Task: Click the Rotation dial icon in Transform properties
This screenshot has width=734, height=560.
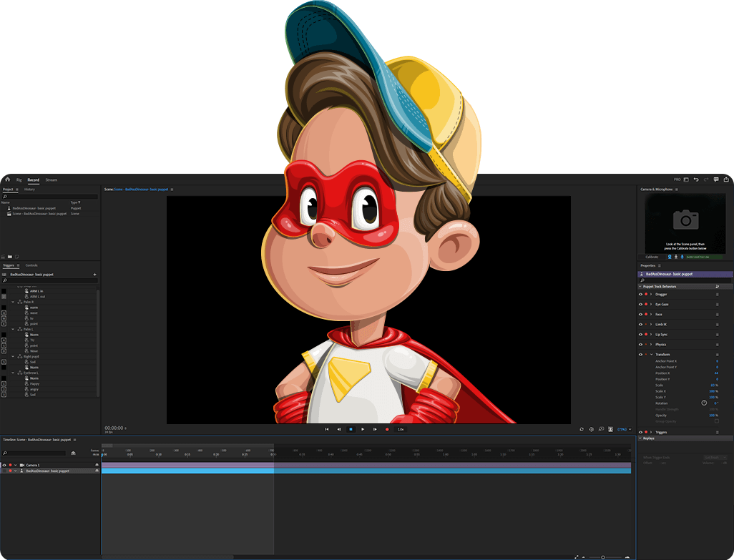Action: coord(704,403)
